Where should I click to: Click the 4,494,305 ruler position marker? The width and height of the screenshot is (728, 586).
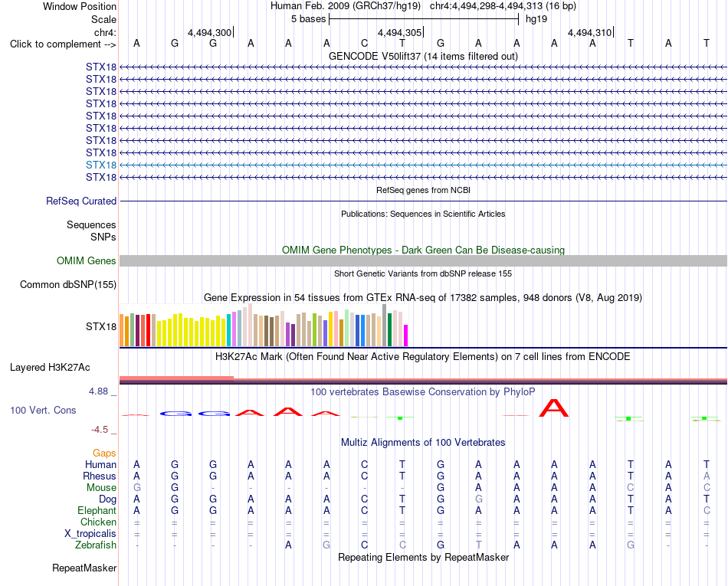pyautogui.click(x=399, y=32)
